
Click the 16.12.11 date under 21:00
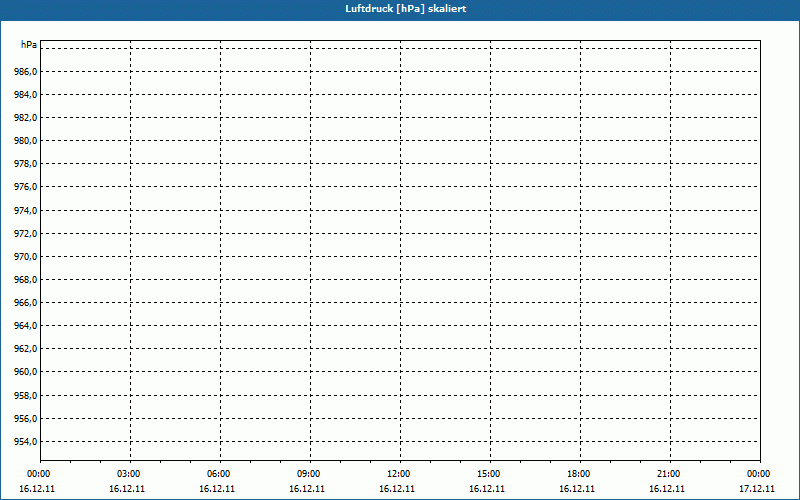[x=667, y=489]
